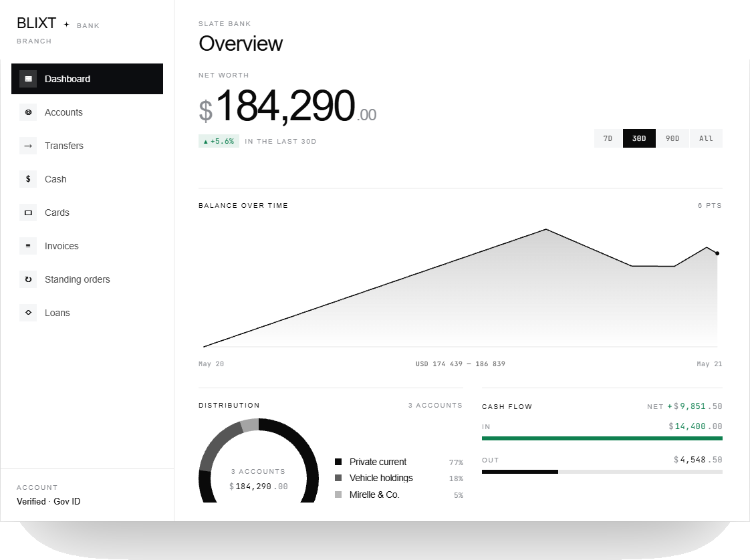Switch chart range to 7D
Image resolution: width=750 pixels, height=560 pixels.
coord(608,138)
